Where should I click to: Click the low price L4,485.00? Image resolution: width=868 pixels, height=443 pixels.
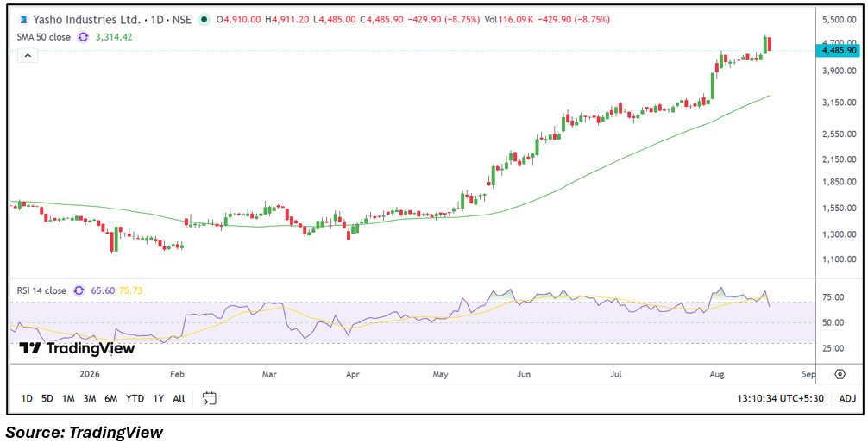tap(335, 19)
